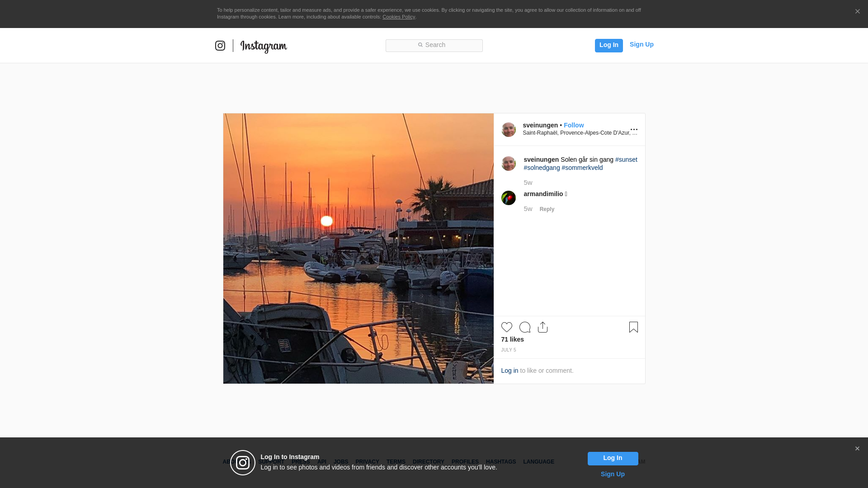
Task: Dismiss the cookie notice banner
Action: point(857,12)
